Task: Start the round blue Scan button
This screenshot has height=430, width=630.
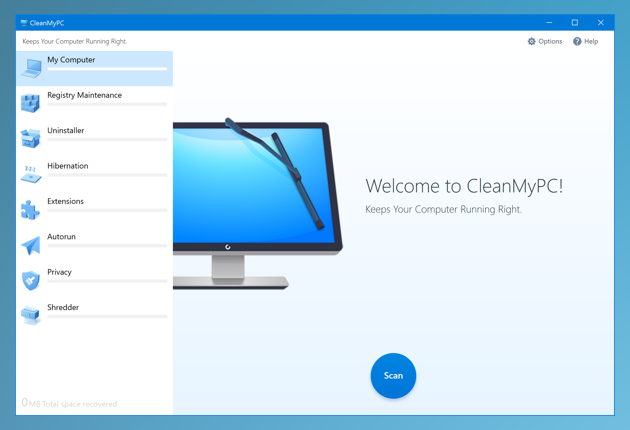Action: pos(393,376)
